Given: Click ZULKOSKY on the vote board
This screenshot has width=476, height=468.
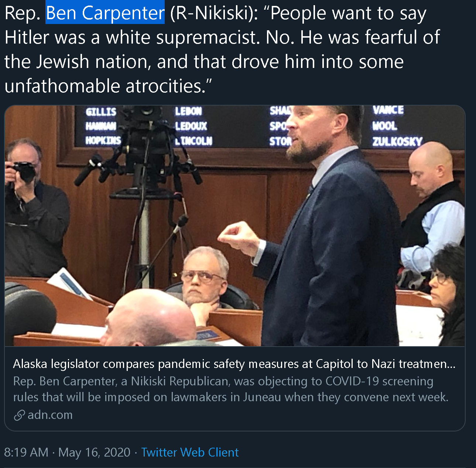Looking at the screenshot, I should [x=397, y=141].
